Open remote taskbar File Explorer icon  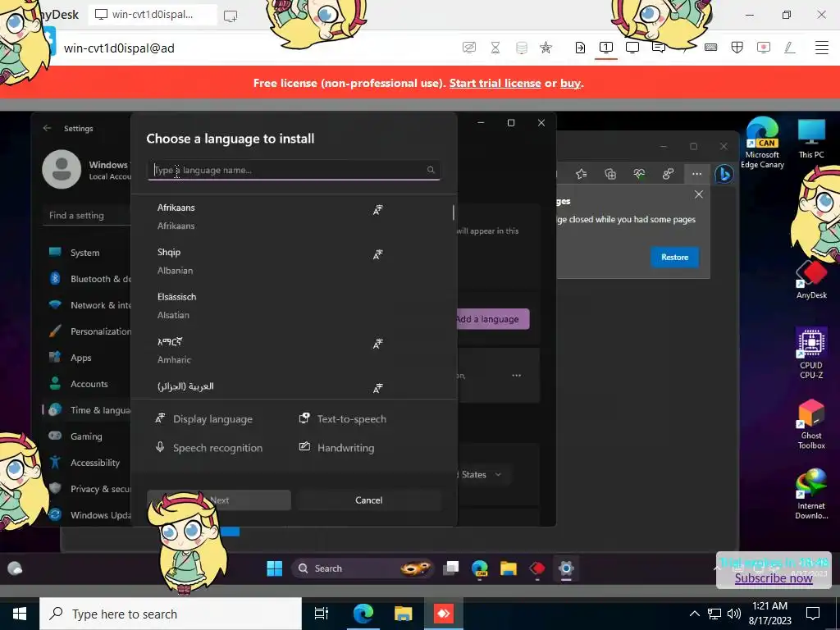coord(509,568)
